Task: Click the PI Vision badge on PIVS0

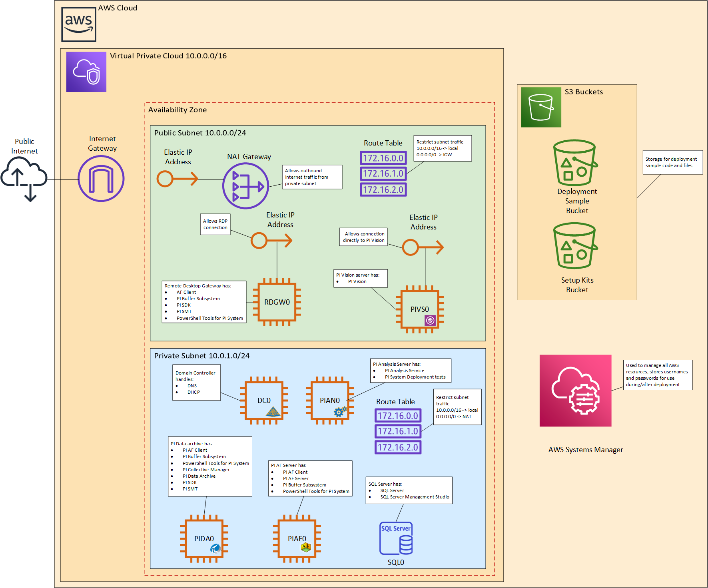Action: click(x=430, y=320)
